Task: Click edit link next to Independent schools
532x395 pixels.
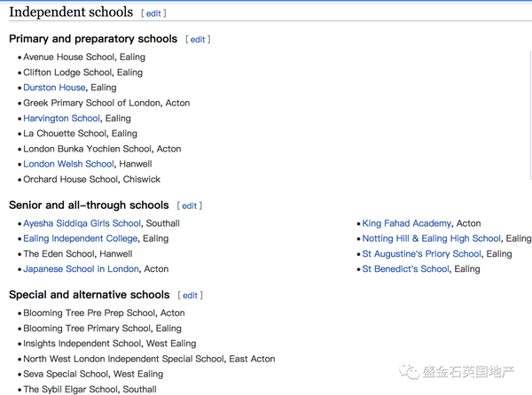Action: pyautogui.click(x=153, y=13)
